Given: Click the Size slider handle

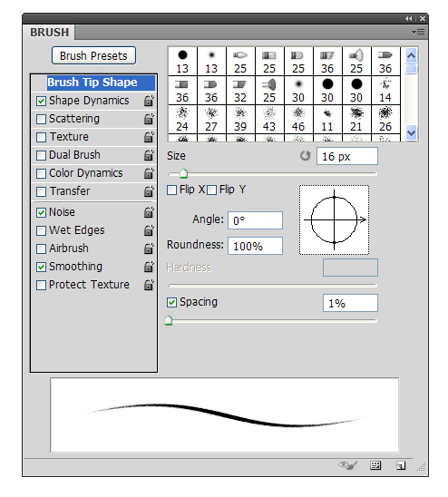Looking at the screenshot, I should (183, 173).
